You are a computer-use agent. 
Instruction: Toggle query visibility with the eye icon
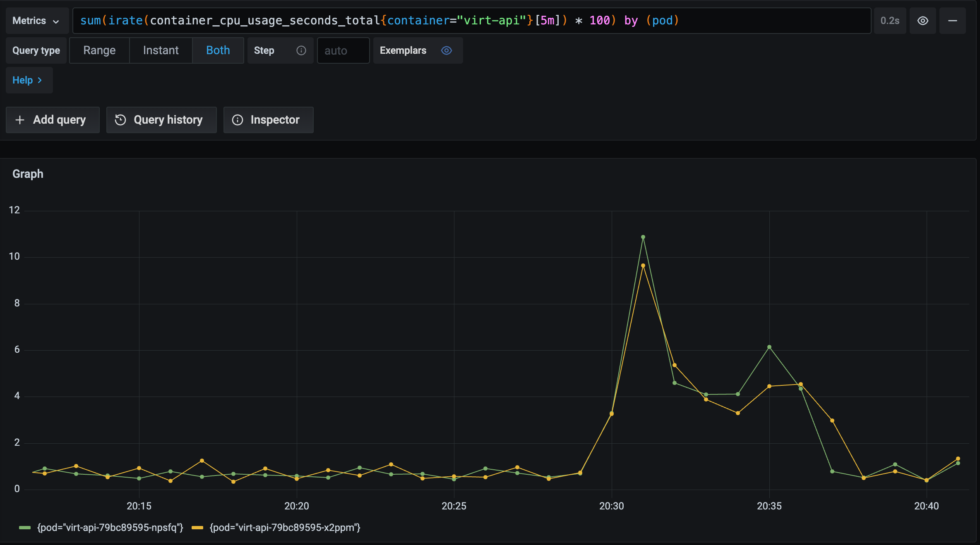922,21
